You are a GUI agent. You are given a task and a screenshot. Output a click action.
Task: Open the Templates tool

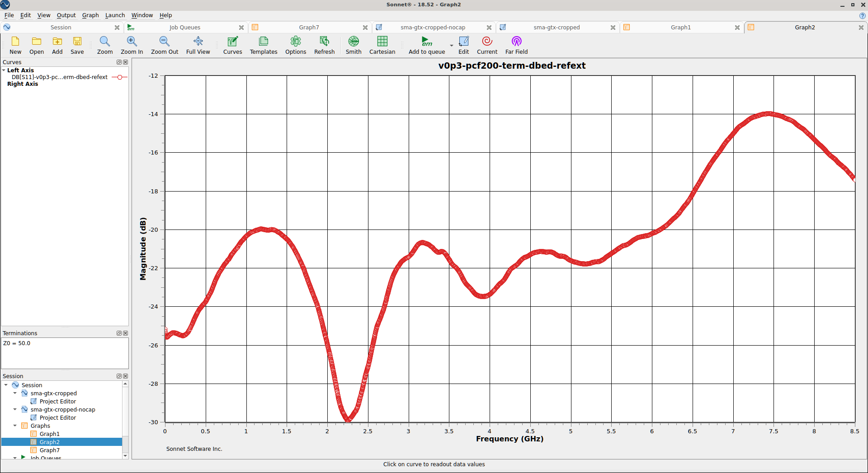pos(264,45)
